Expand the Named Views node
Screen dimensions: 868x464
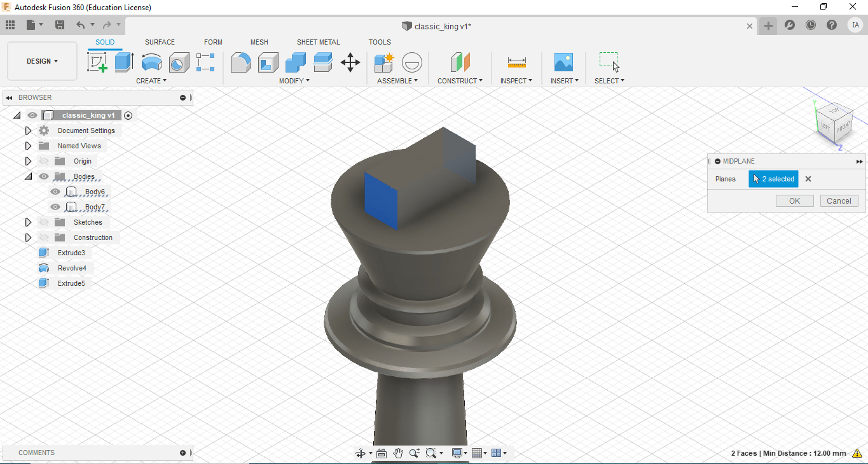click(28, 146)
